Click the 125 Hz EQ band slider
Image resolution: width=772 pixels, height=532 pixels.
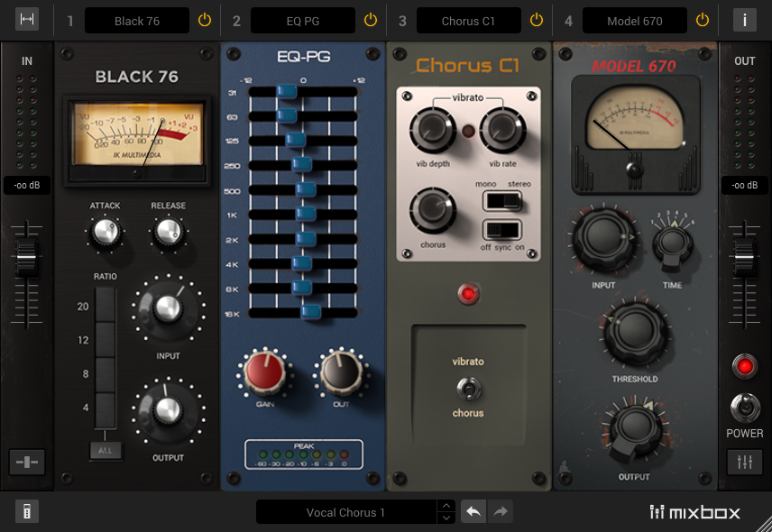(296, 141)
